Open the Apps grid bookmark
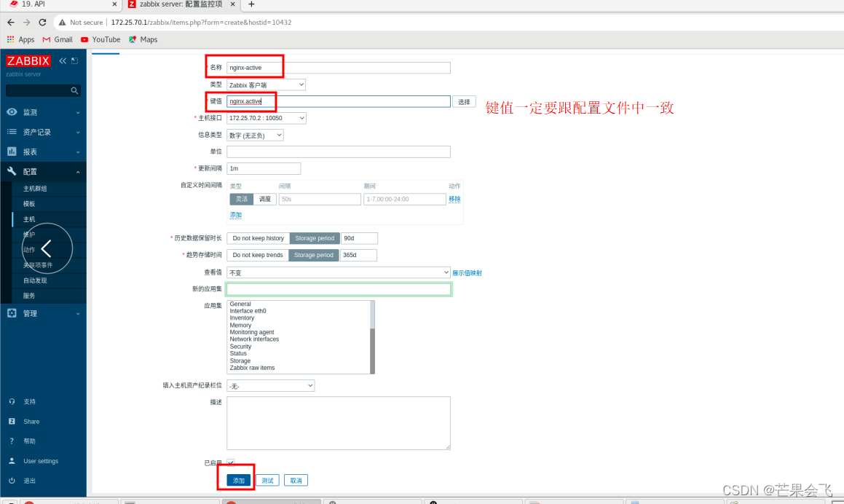Viewport: 844px width, 504px height. coord(20,39)
